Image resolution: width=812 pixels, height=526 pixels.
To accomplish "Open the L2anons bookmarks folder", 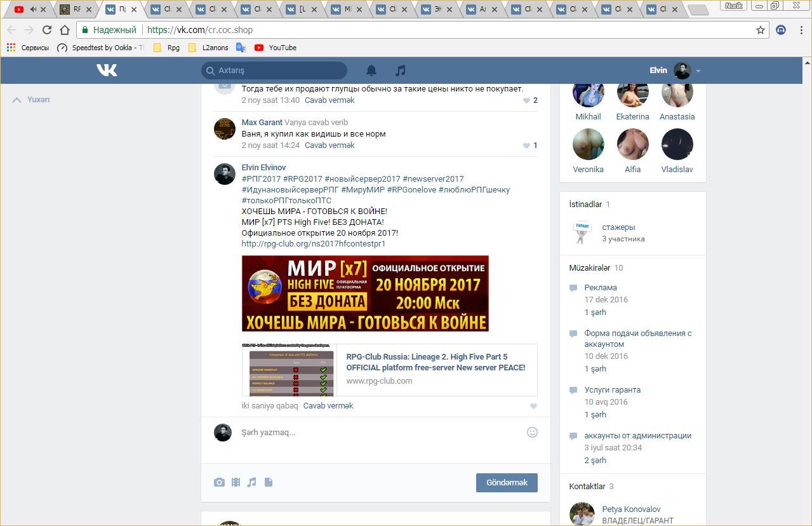I will coord(208,48).
